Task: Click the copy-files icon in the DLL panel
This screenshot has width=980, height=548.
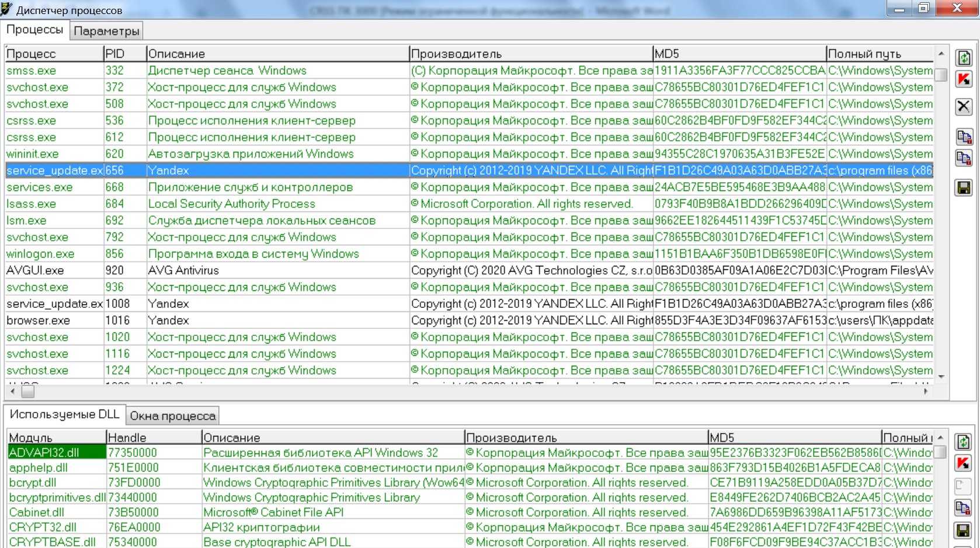Action: tap(962, 508)
